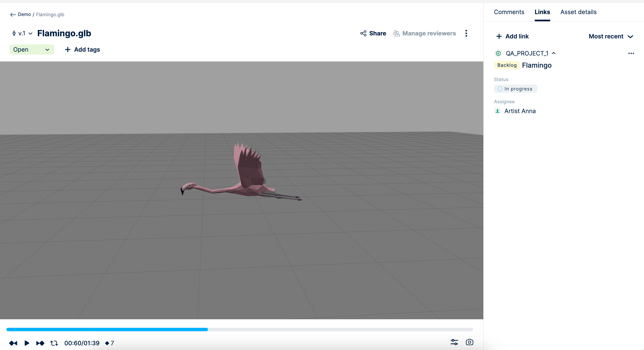644x350 pixels.
Task: Open the version v.1 dropdown
Action: (x=22, y=33)
